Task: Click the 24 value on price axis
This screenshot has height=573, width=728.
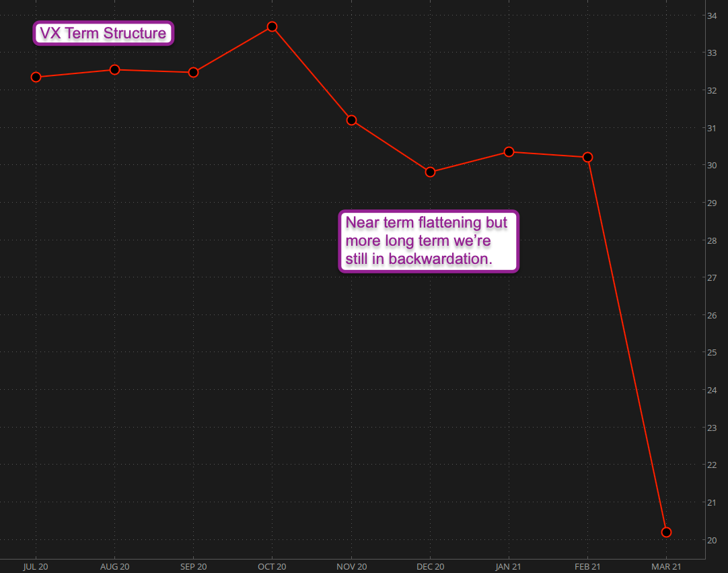Action: click(712, 391)
